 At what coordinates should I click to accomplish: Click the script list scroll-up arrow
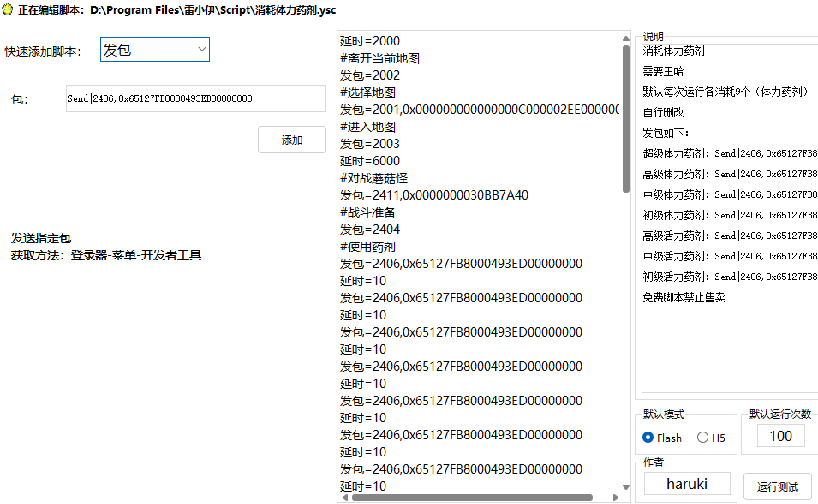click(x=626, y=39)
